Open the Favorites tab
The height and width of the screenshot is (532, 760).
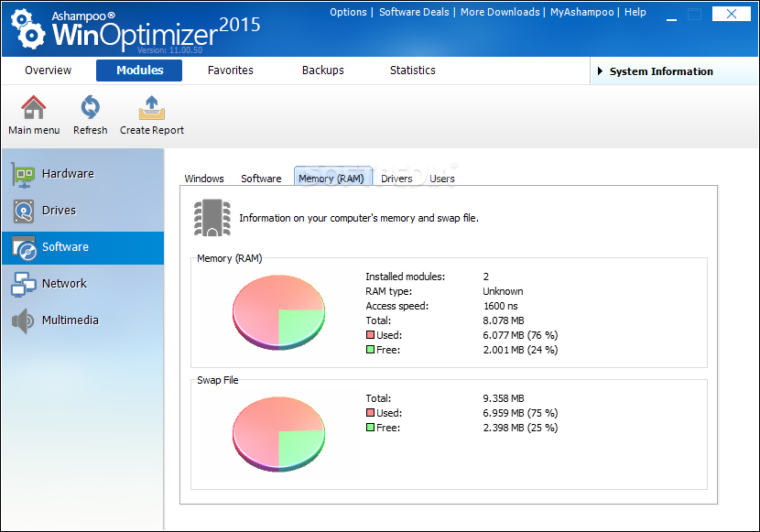pos(230,71)
